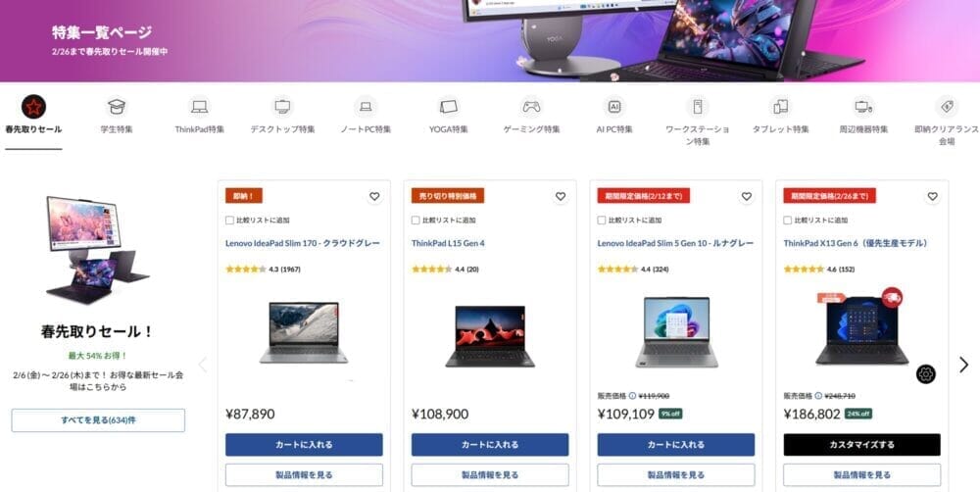Add the ¥87,890 IdeaPad to cart
Screen dimensions: 980x492
pos(304,445)
